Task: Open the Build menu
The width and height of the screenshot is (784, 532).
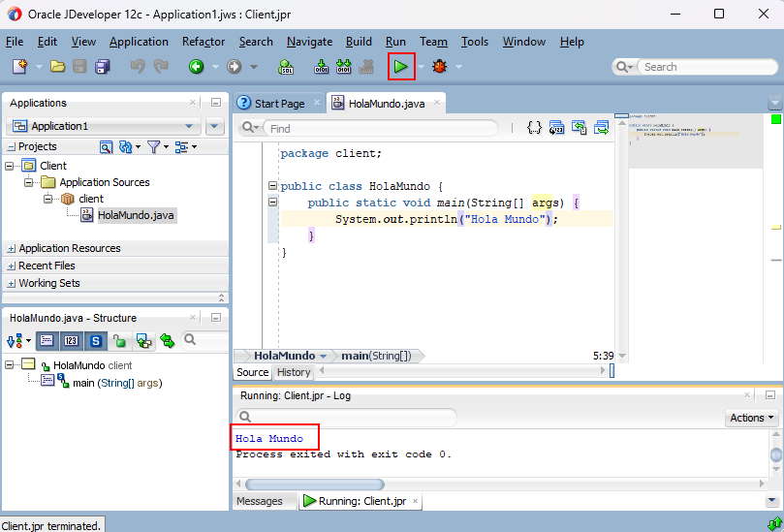Action: click(359, 42)
